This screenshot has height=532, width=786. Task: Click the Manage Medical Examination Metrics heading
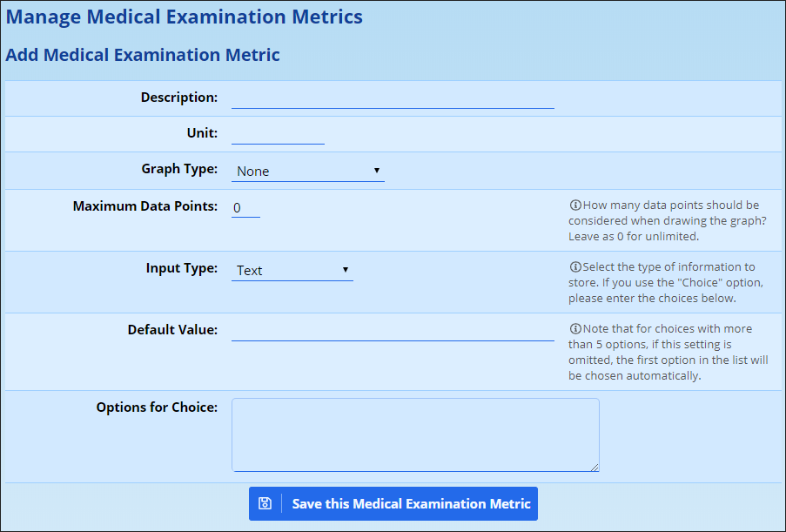pos(185,17)
